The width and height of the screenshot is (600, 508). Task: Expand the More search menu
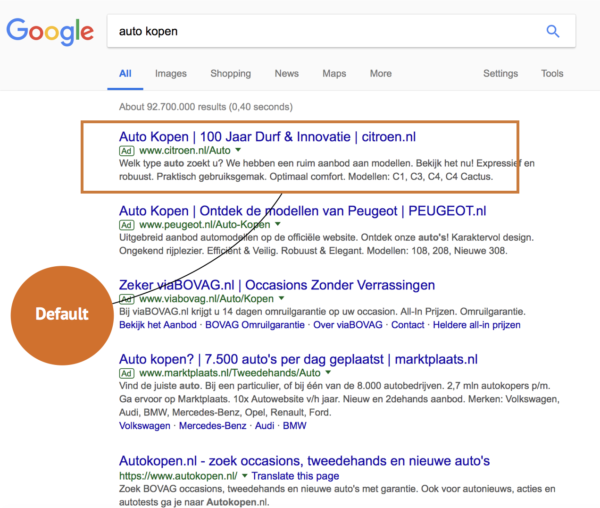(x=380, y=73)
